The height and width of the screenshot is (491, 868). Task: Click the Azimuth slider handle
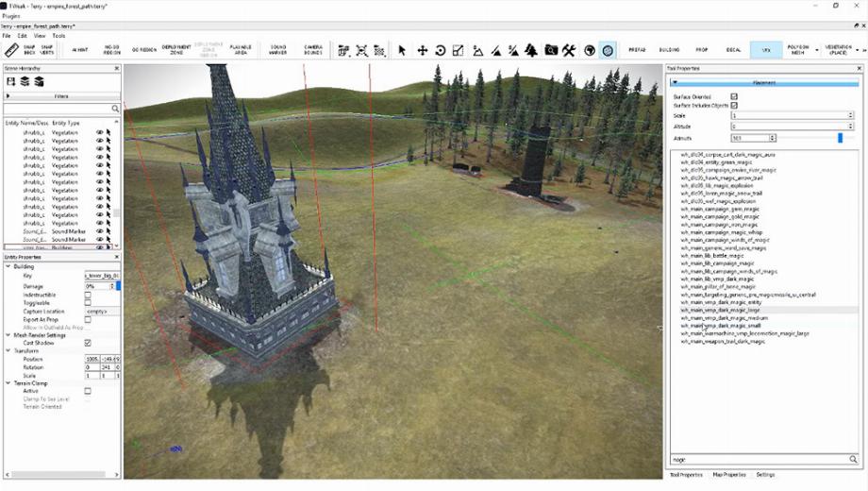pyautogui.click(x=840, y=138)
